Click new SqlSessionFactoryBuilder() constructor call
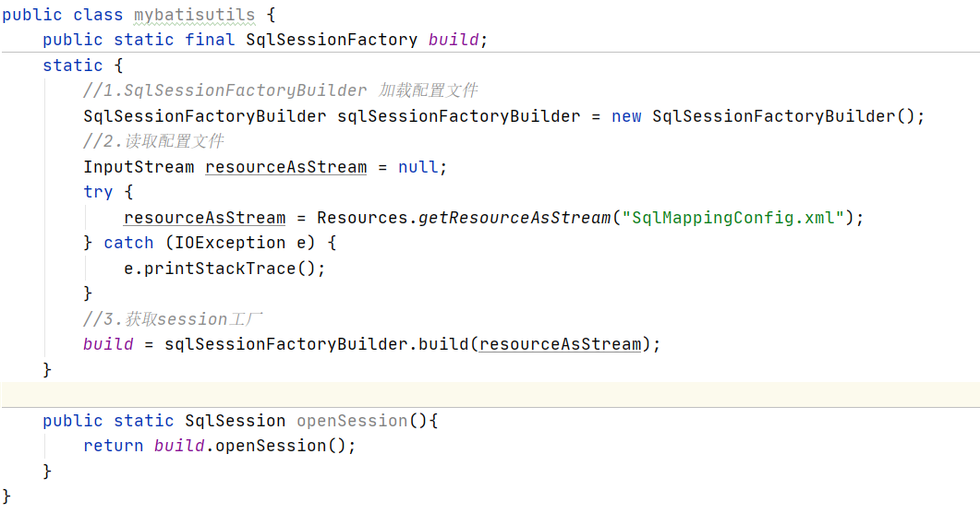 coord(763,116)
